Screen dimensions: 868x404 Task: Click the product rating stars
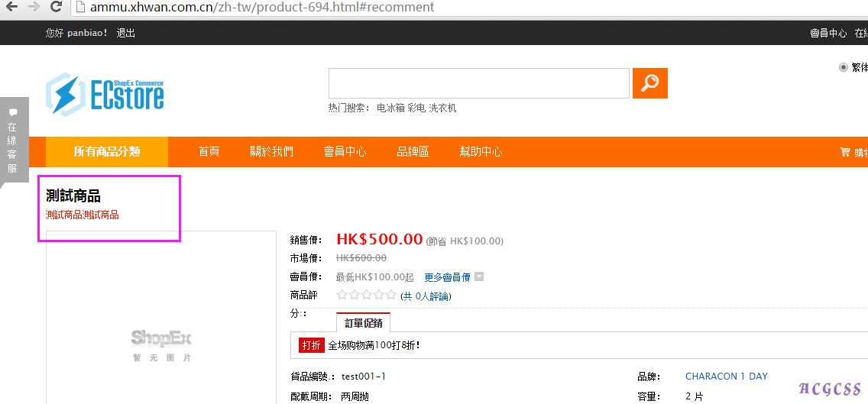[367, 295]
